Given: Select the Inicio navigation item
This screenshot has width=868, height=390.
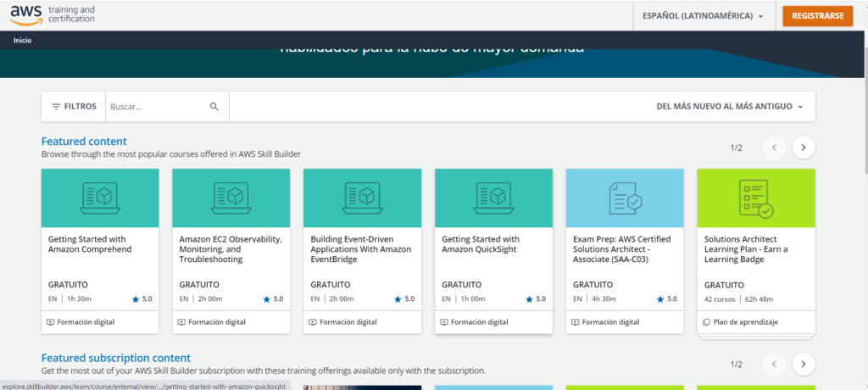Looking at the screenshot, I should click(x=23, y=41).
